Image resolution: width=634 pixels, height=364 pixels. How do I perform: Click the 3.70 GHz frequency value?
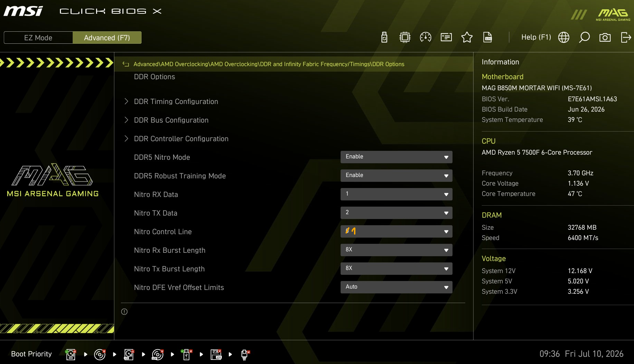point(581,173)
